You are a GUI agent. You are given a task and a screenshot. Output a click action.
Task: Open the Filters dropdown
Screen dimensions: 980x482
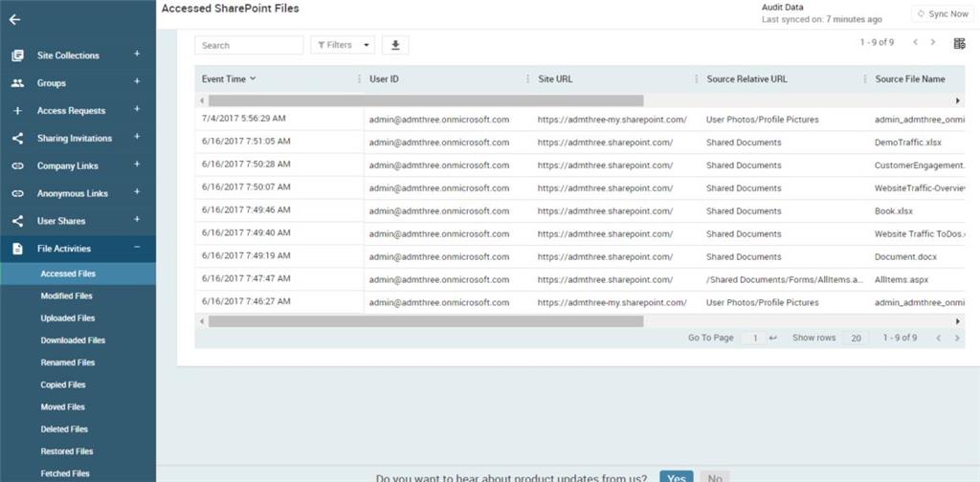[343, 45]
